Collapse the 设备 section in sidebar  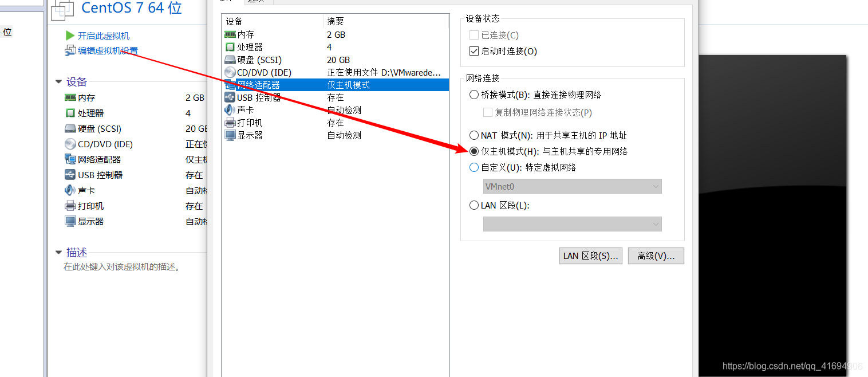(58, 82)
